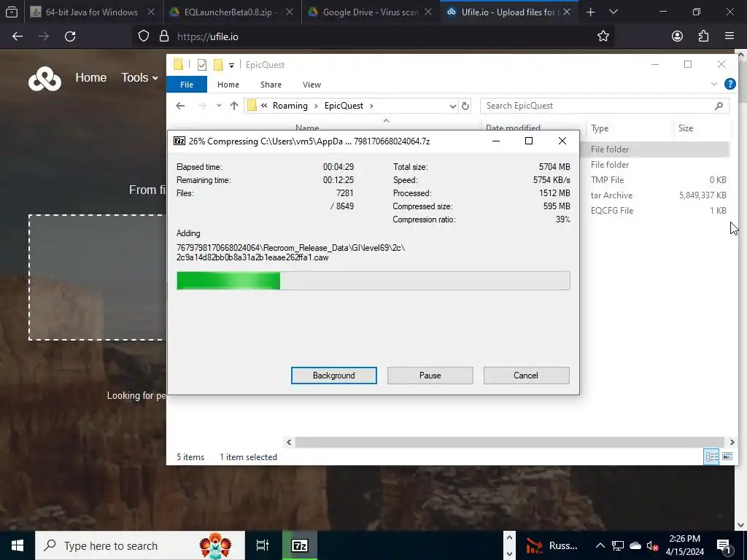Switch to 64-bit Java for Windows tab

pos(93,12)
